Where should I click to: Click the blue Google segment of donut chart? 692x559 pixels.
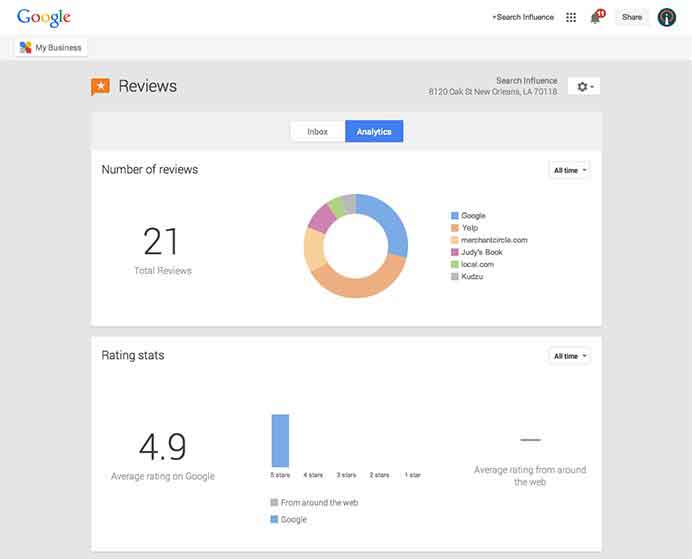pyautogui.click(x=391, y=221)
